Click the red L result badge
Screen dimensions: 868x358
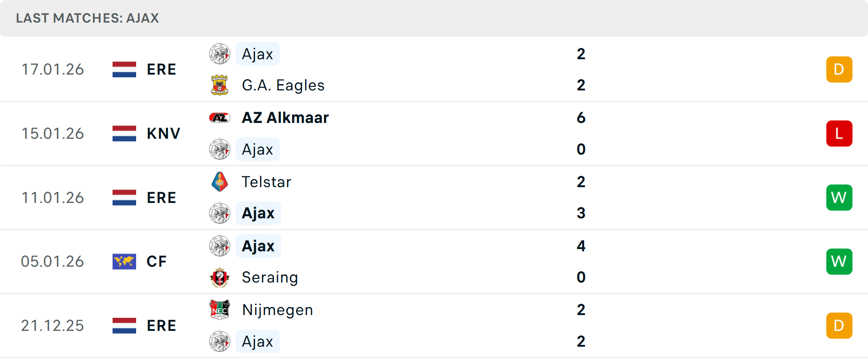[839, 133]
